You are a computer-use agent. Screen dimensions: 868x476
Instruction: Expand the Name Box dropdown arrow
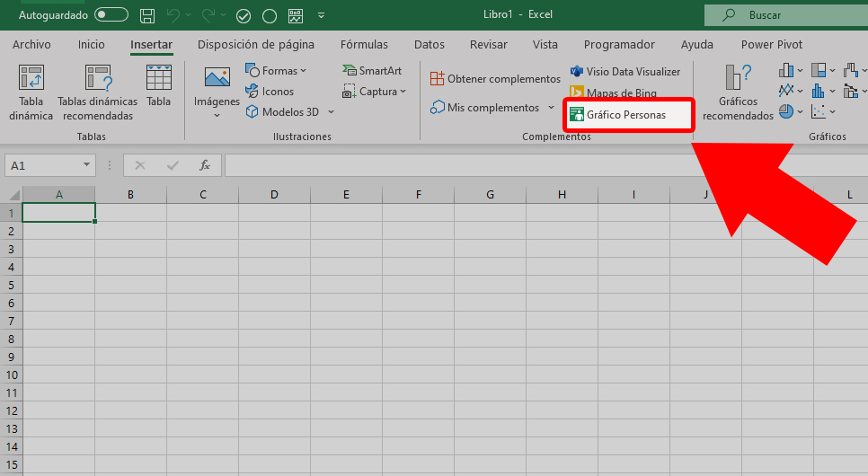tap(86, 165)
